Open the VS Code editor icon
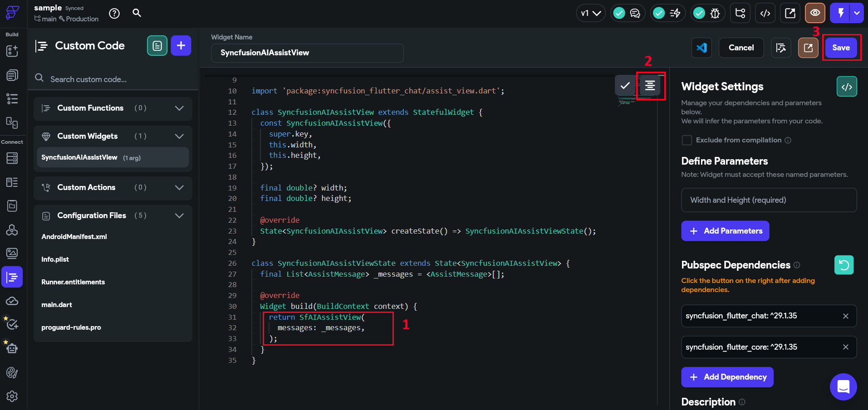 pos(701,48)
